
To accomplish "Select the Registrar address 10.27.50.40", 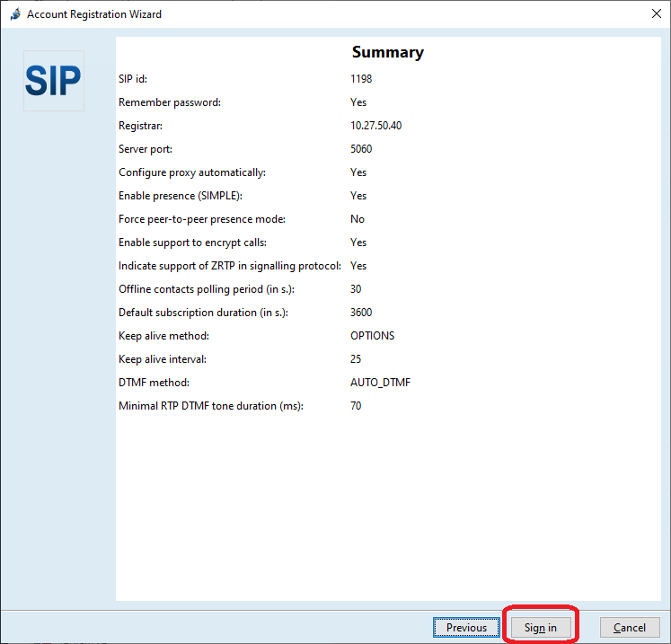I will coord(375,126).
